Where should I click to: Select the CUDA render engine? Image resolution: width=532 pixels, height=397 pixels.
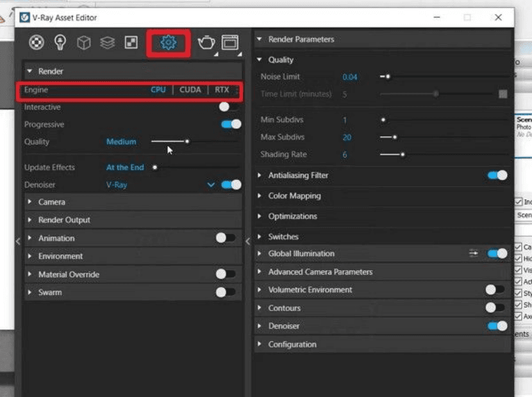point(190,90)
